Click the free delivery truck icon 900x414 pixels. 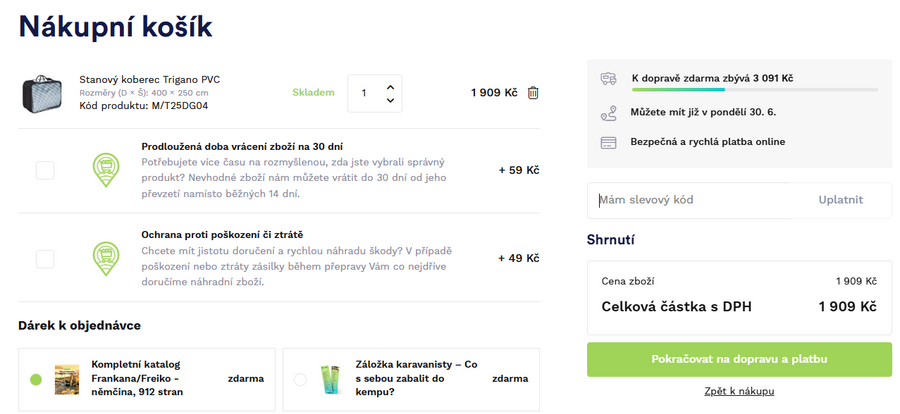[608, 78]
